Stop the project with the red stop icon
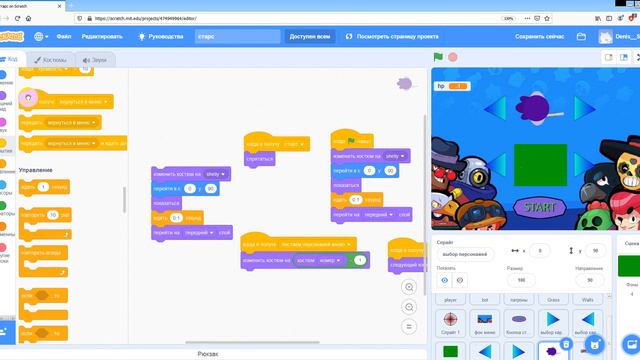Screen dimensions: 640x360 pos(453,57)
